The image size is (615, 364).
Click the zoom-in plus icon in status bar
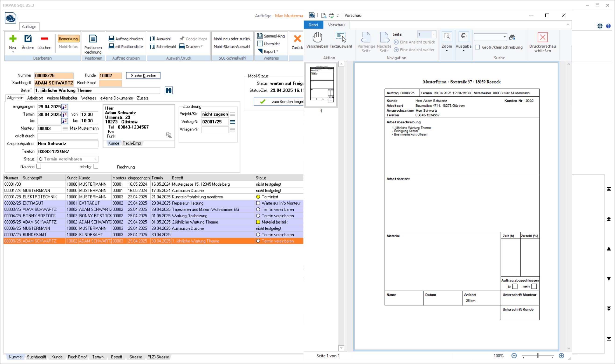point(561,356)
